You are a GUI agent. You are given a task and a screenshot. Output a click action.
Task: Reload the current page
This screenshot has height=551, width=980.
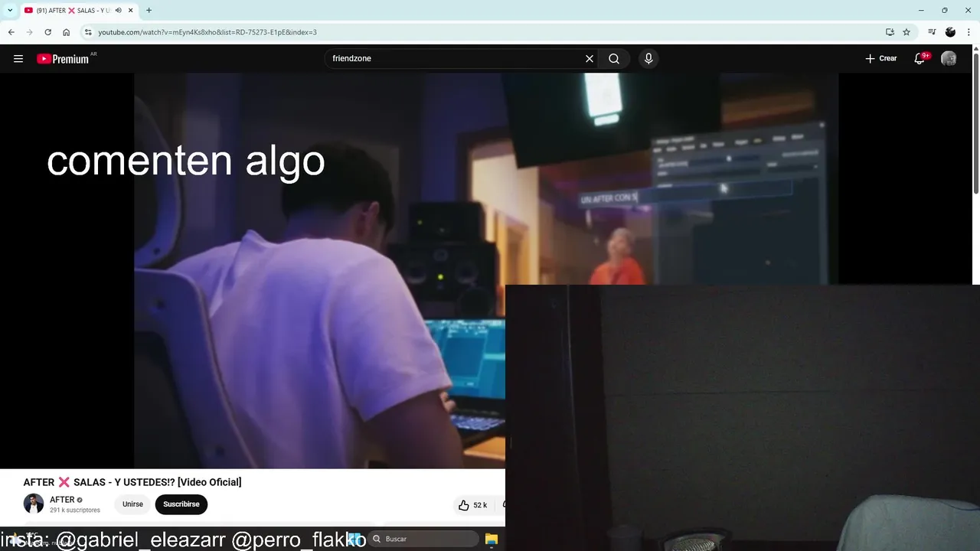[47, 32]
